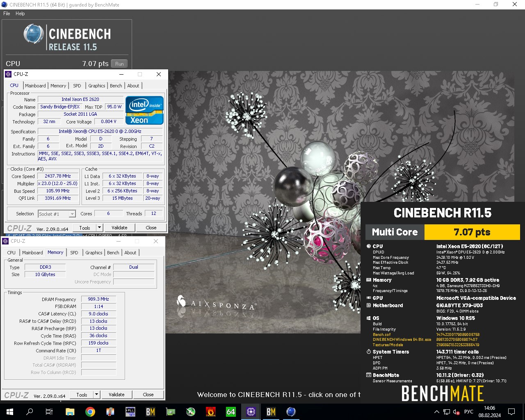Expand Tools arrow in CPU-Z processor window
The image size is (525, 420).
tap(99, 228)
